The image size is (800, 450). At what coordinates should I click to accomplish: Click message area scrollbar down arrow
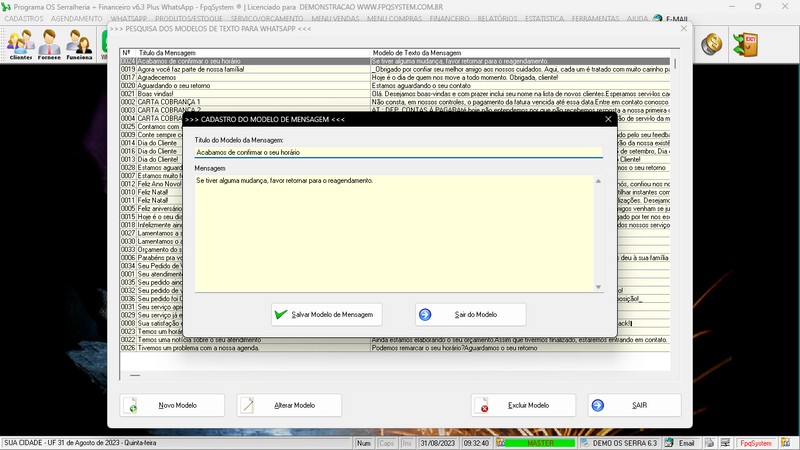(598, 287)
